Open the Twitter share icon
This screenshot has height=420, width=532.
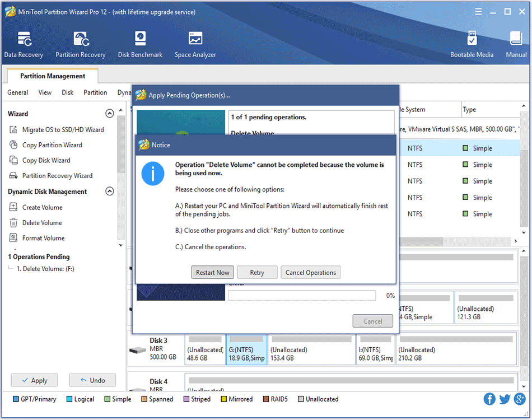coord(505,399)
